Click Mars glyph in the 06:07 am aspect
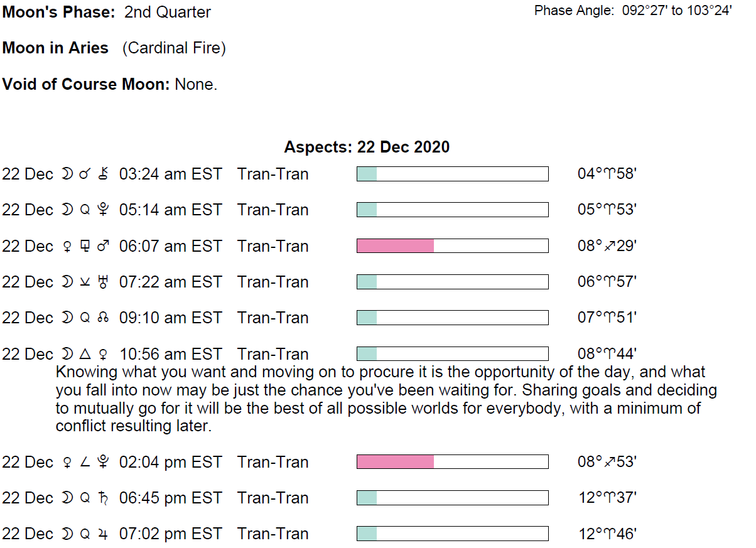756x548 pixels. [x=104, y=246]
